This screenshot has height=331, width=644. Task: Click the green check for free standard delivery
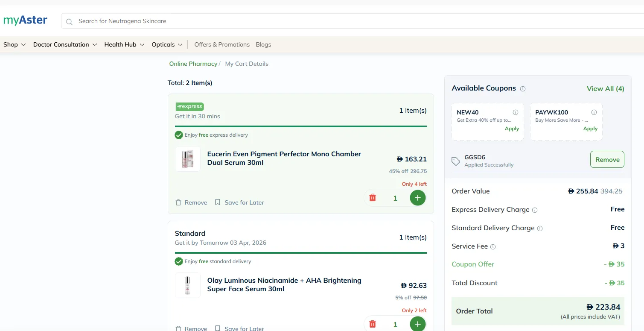pyautogui.click(x=179, y=261)
